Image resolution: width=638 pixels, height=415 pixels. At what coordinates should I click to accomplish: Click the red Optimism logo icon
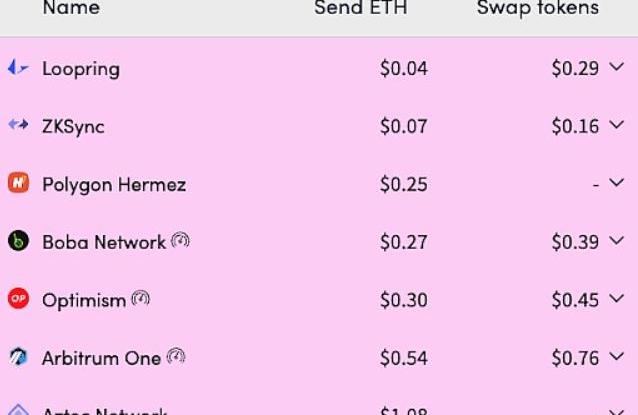pyautogui.click(x=18, y=299)
